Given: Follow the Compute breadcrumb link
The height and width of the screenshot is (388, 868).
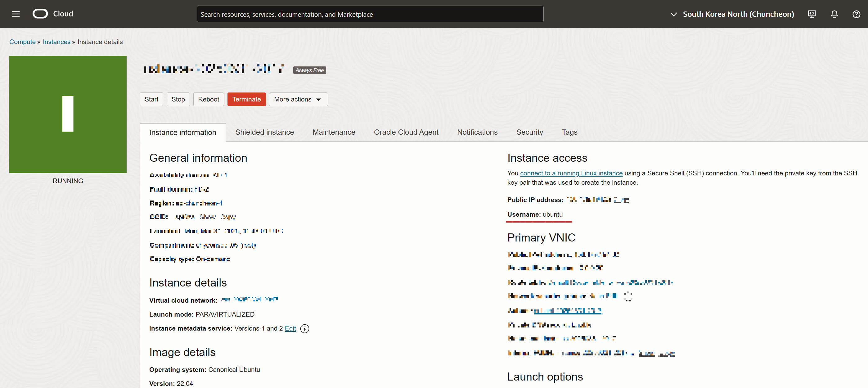Looking at the screenshot, I should click(23, 42).
